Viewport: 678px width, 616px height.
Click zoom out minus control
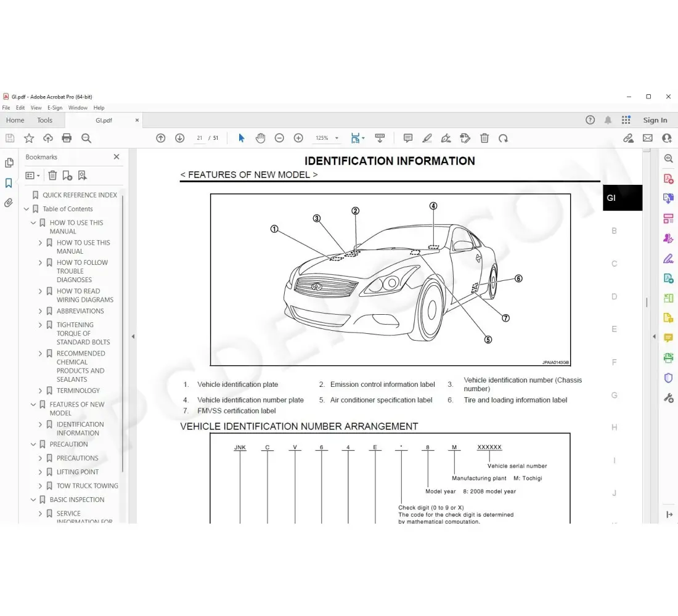pos(279,138)
